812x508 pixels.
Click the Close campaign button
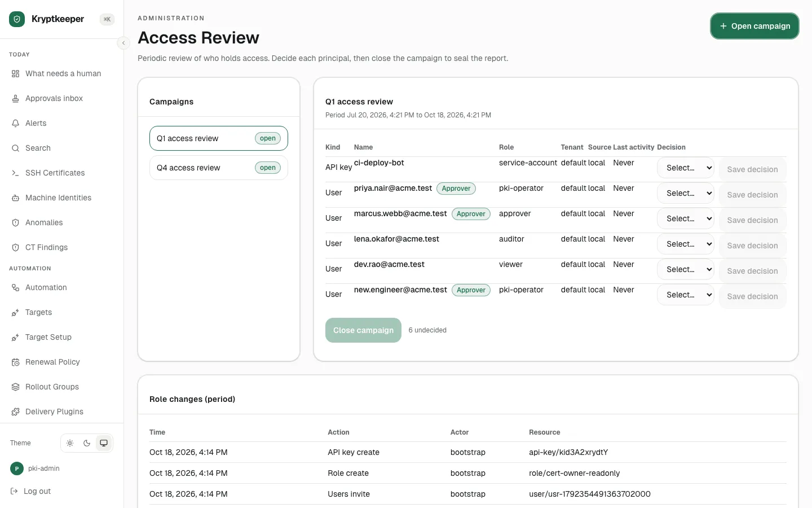(363, 330)
